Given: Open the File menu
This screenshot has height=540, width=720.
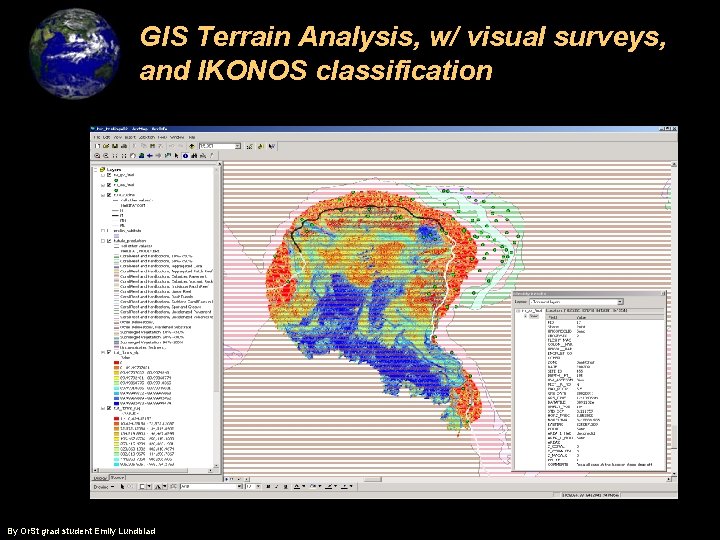Looking at the screenshot, I should point(97,137).
